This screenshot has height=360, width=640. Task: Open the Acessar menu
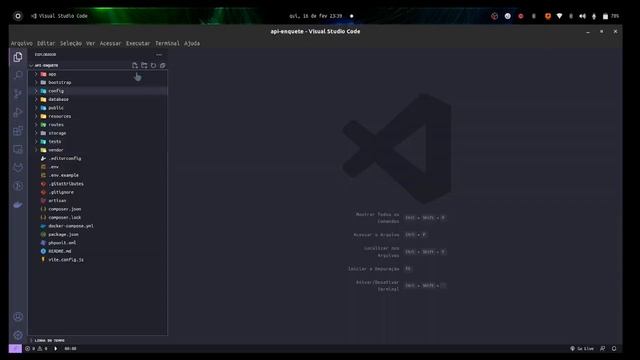coord(111,43)
